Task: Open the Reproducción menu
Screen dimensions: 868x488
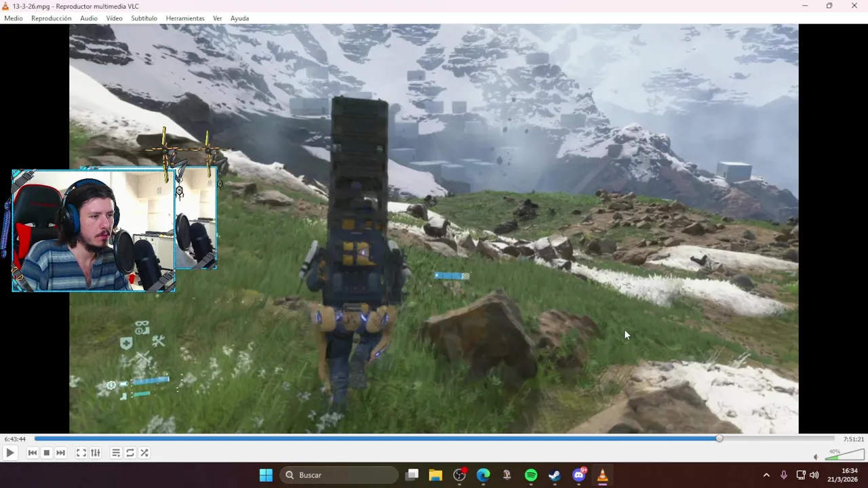Action: [52, 18]
